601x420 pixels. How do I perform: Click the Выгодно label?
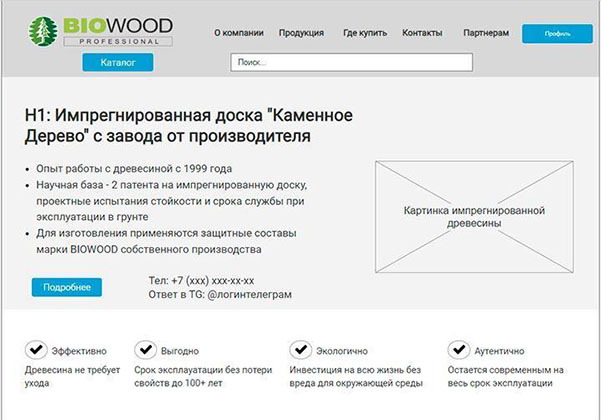coord(180,351)
